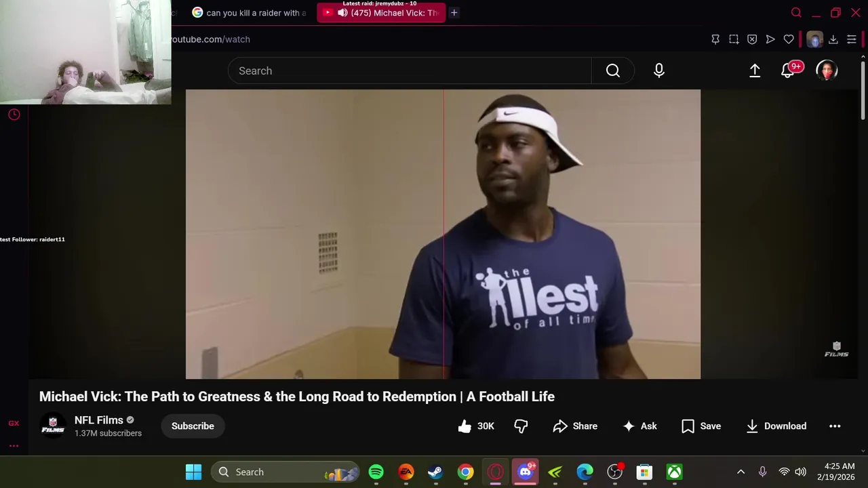Open a new tab with plus button
The height and width of the screenshot is (488, 868).
click(x=454, y=13)
